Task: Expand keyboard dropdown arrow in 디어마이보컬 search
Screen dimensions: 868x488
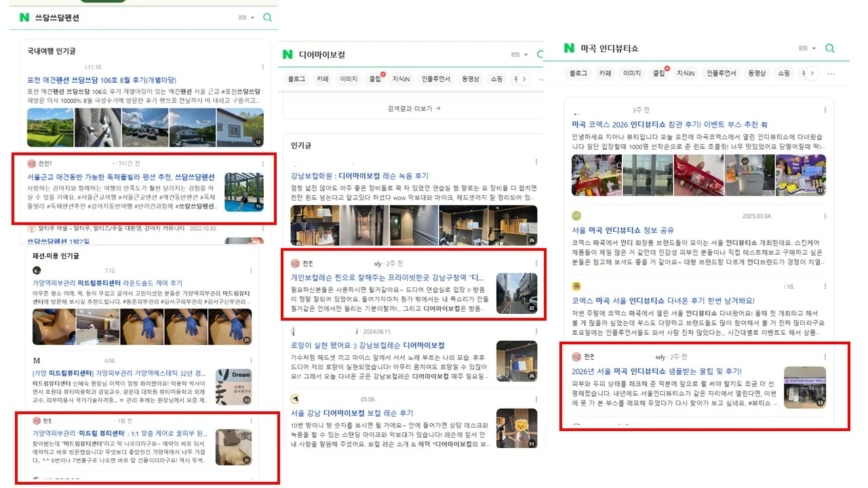Action: coord(525,54)
